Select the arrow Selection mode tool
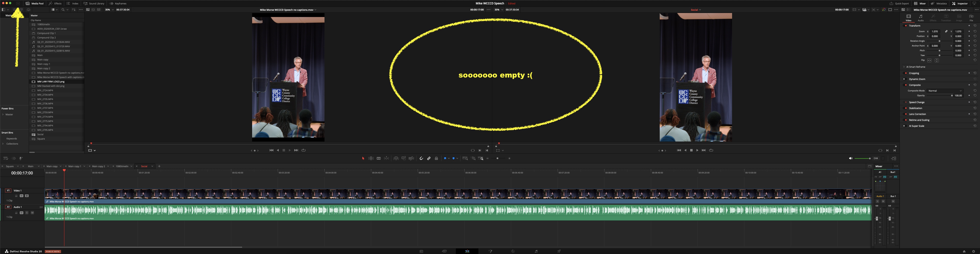Viewport: 980px width, 254px height. coord(363,159)
